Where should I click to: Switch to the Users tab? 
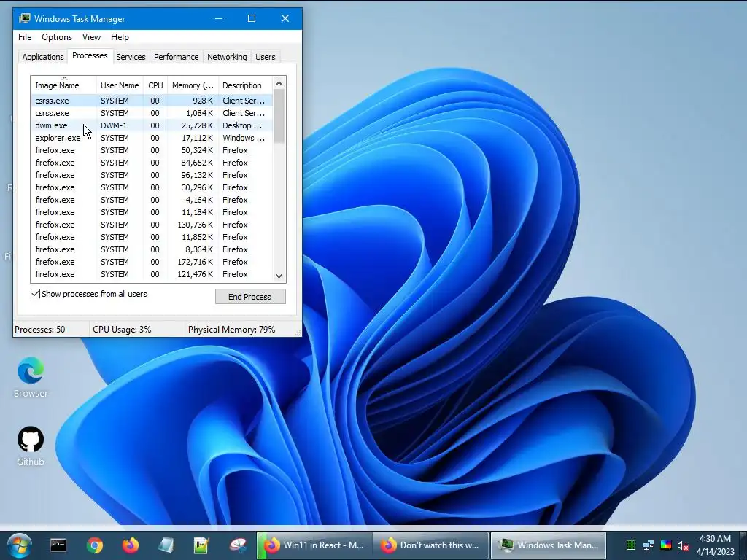tap(266, 57)
